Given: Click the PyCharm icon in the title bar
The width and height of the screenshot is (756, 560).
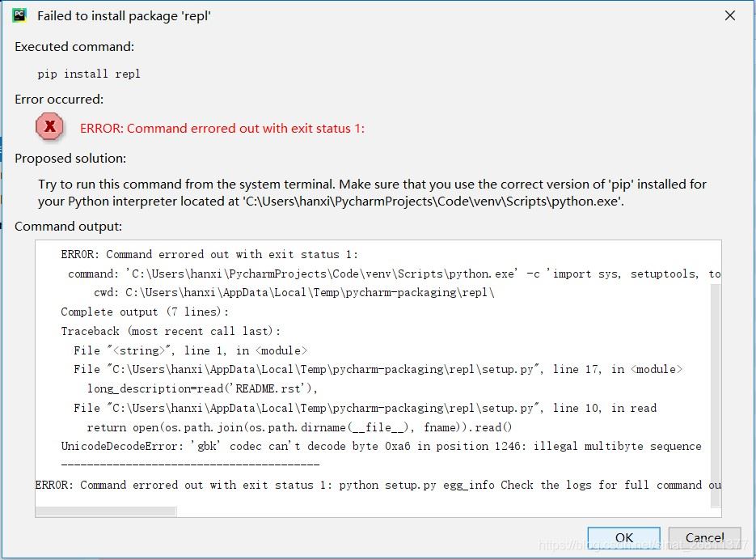Looking at the screenshot, I should tap(19, 15).
